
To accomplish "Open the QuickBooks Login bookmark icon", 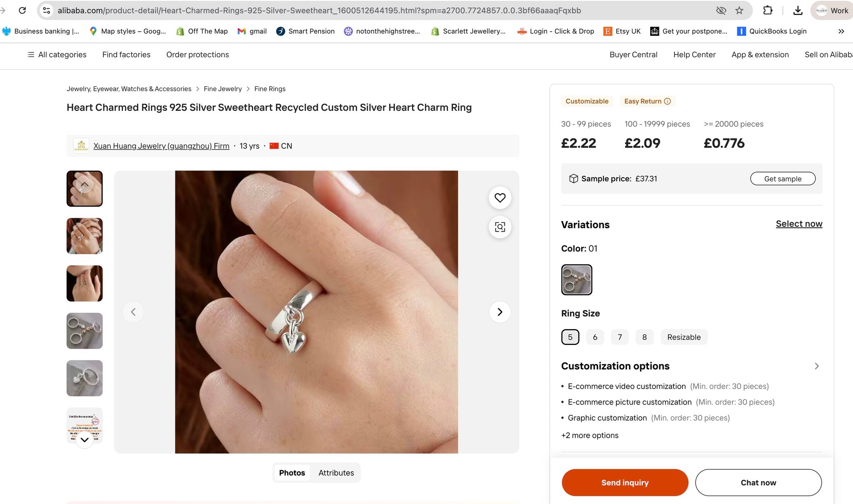I will point(741,31).
